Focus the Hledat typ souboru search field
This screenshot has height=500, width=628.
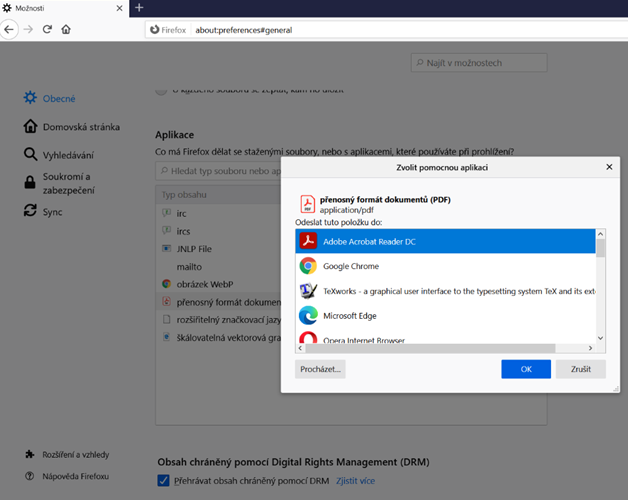[218, 171]
